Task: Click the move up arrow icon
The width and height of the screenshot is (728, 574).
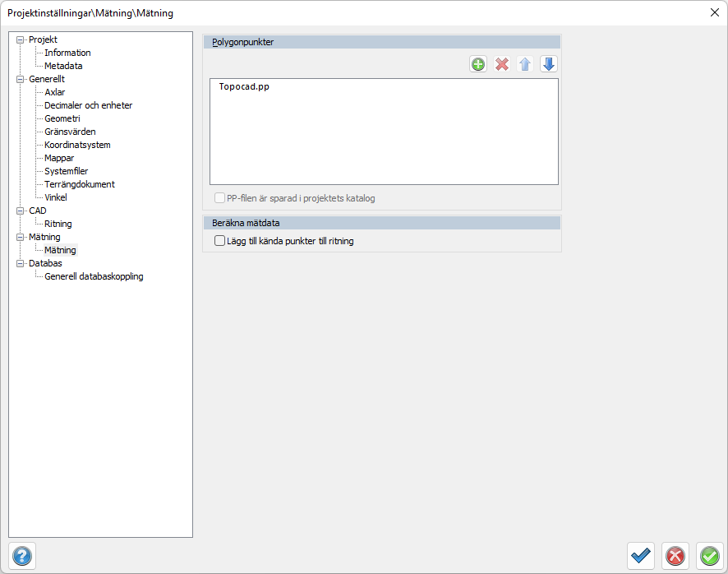Action: [x=525, y=64]
